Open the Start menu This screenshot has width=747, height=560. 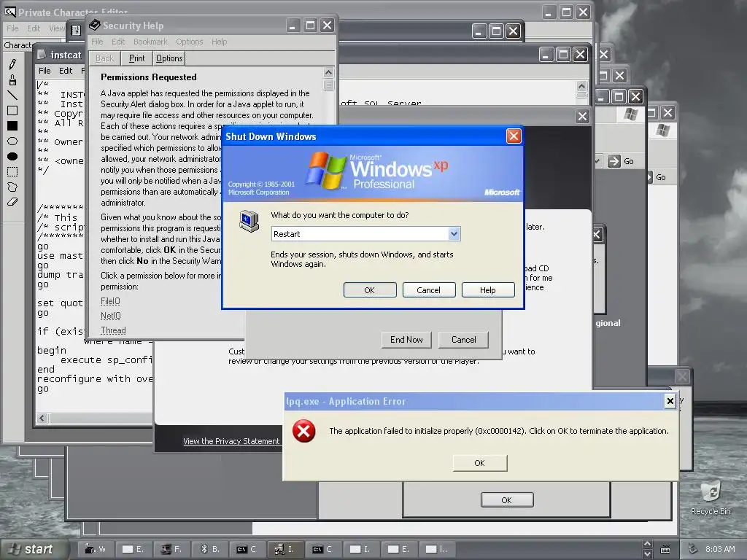[x=34, y=549]
